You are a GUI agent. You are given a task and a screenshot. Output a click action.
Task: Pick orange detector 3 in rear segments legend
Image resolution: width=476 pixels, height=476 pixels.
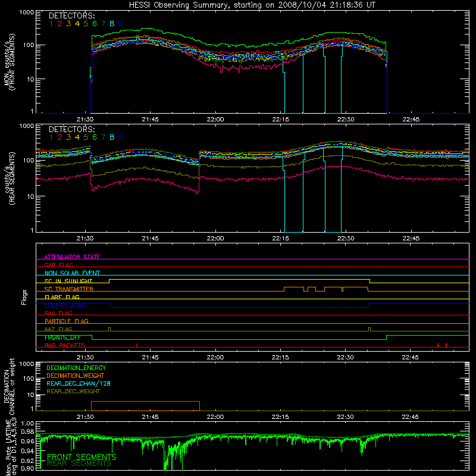point(68,137)
